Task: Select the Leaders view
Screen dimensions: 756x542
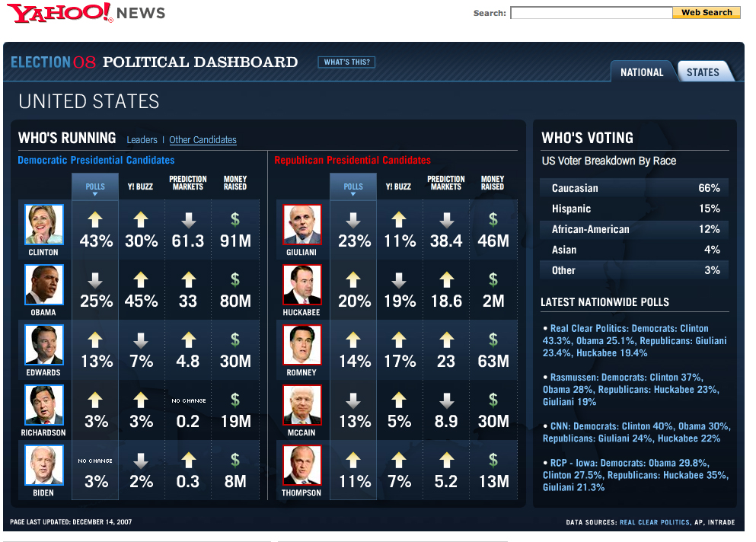Action: coord(142,140)
